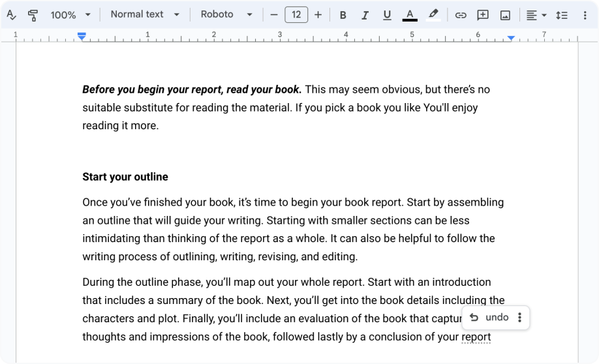599x364 pixels.
Task: Click the insert link icon
Action: [461, 15]
